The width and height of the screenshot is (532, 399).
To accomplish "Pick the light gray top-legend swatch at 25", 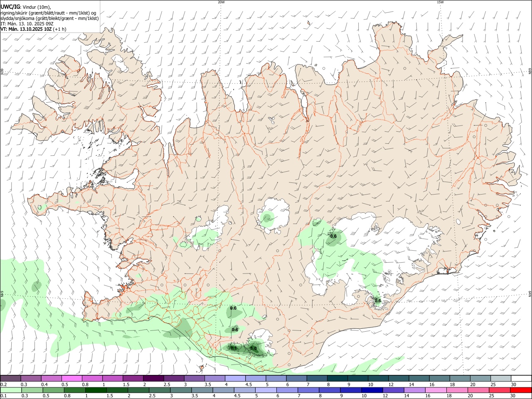I will 501,379.
